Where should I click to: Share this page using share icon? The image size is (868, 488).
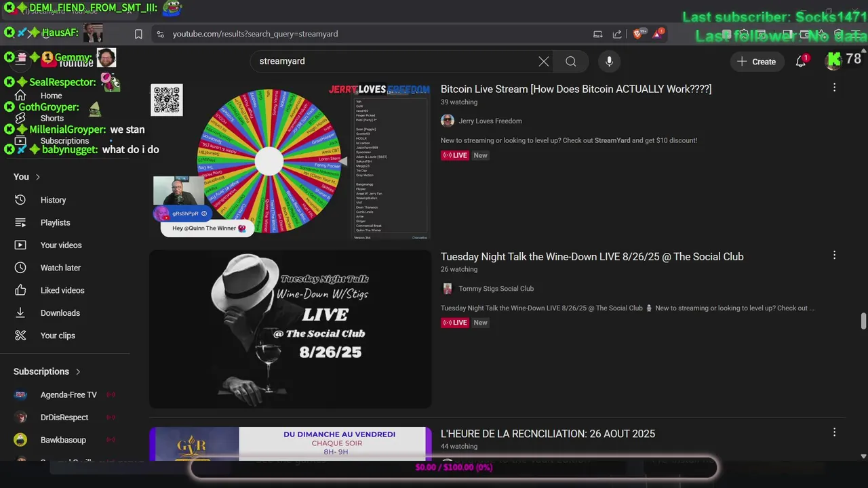pyautogui.click(x=617, y=34)
